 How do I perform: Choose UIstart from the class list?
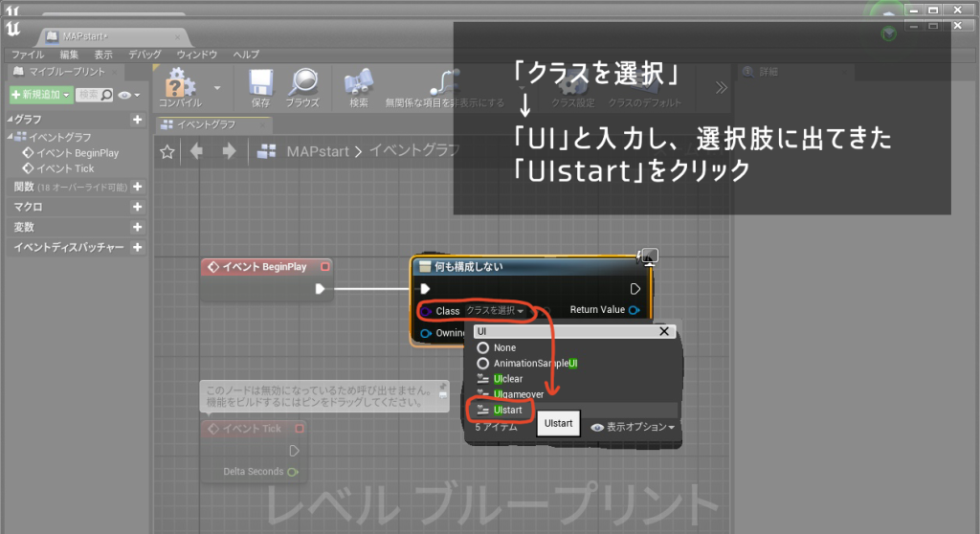tap(507, 410)
